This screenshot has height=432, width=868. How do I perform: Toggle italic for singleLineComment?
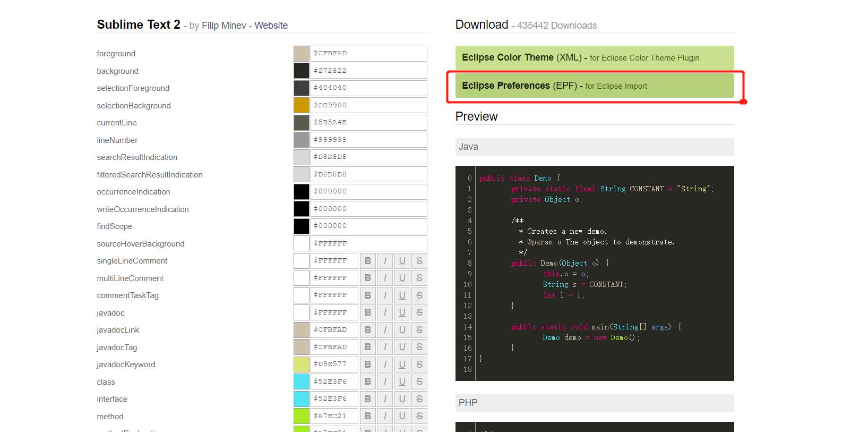385,261
